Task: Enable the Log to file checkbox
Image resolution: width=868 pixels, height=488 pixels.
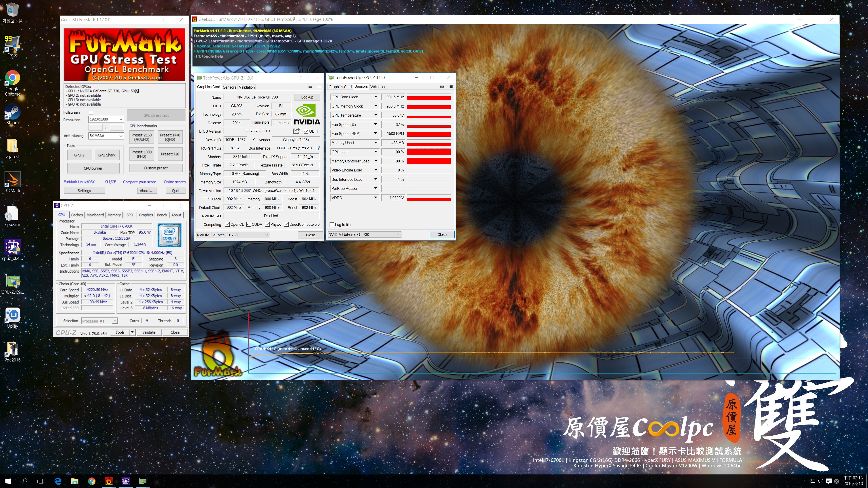Action: (x=332, y=225)
